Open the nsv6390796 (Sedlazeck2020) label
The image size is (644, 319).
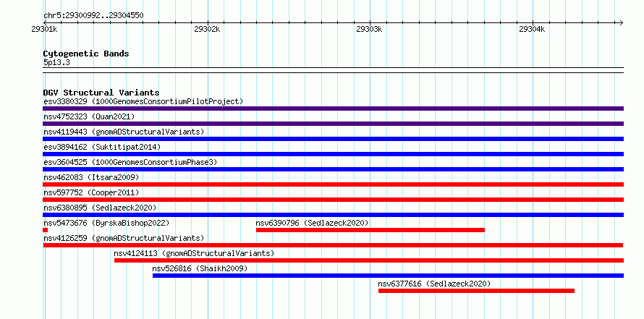pyautogui.click(x=312, y=223)
